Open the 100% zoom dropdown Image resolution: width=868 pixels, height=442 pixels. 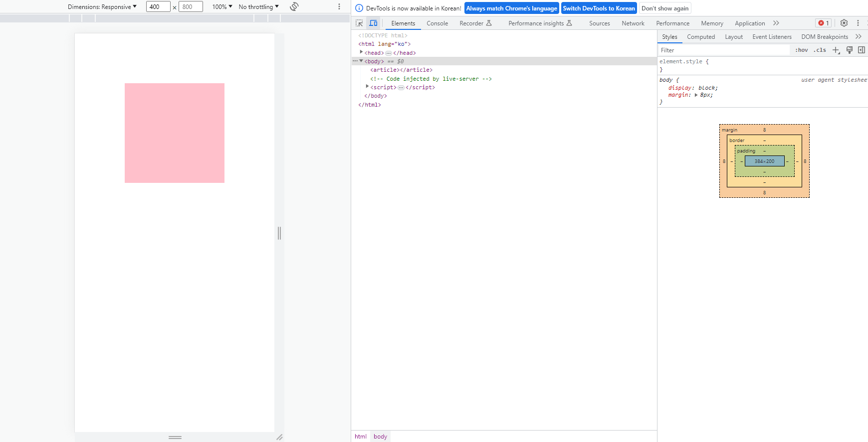(222, 6)
